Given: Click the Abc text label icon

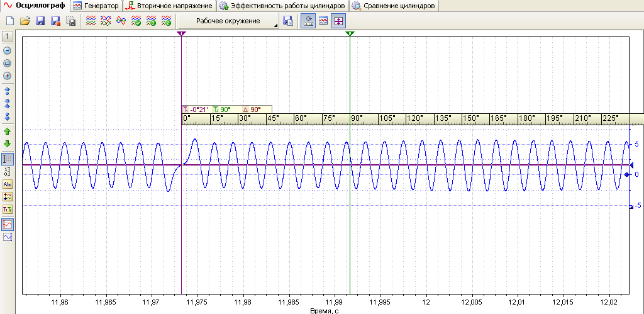Looking at the screenshot, I should 8,184.
